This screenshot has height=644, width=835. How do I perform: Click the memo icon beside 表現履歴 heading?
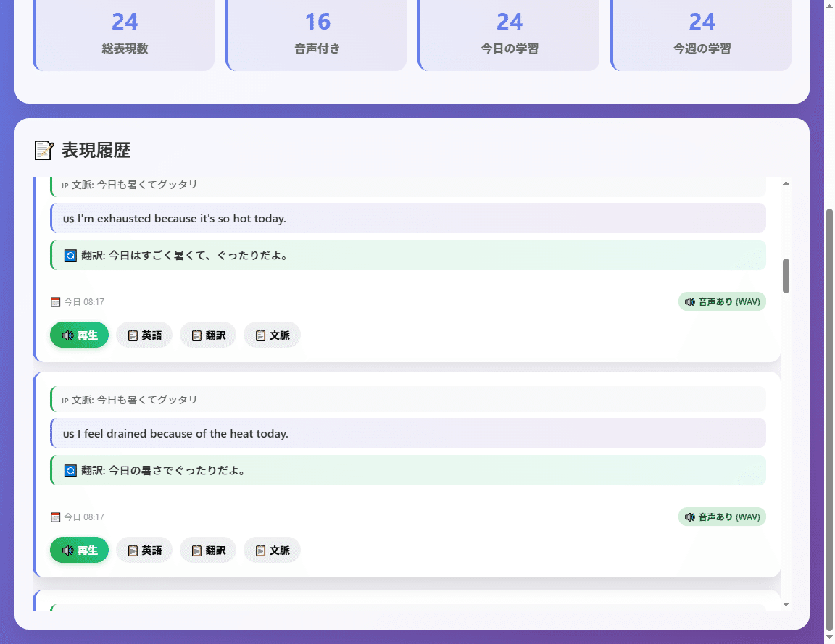(45, 150)
